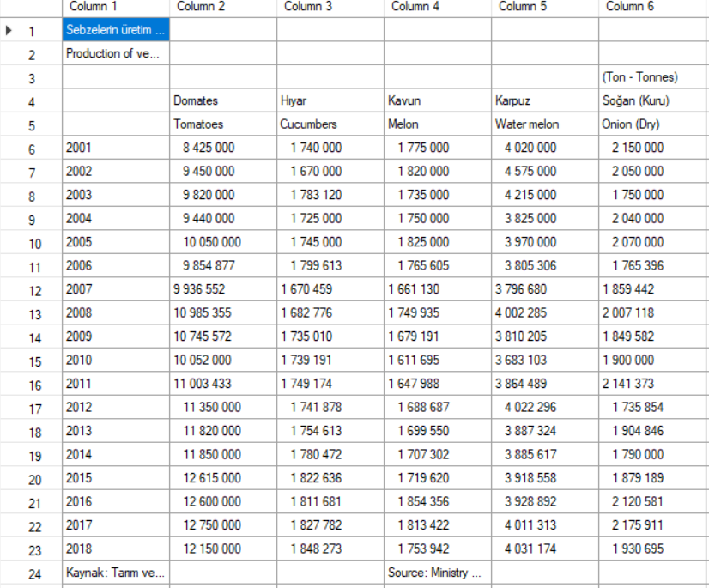Select the 'Domates' cell
The width and height of the screenshot is (709, 588).
tap(223, 100)
